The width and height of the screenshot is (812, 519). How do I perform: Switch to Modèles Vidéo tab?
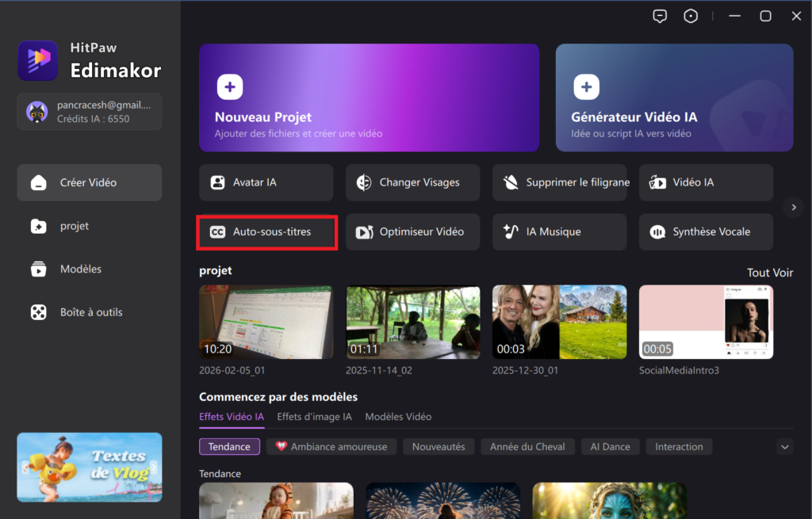(398, 417)
